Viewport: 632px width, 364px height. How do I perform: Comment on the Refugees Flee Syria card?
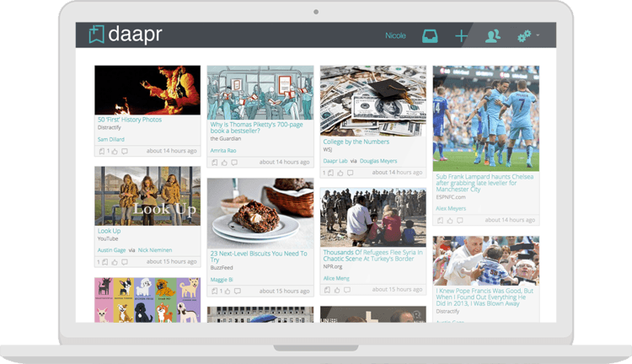click(x=347, y=290)
